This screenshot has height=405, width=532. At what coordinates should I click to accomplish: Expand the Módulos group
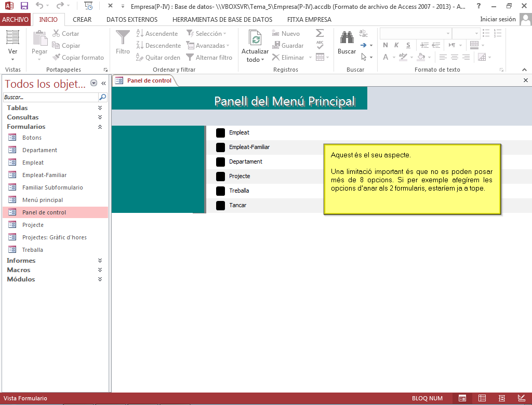click(x=100, y=279)
